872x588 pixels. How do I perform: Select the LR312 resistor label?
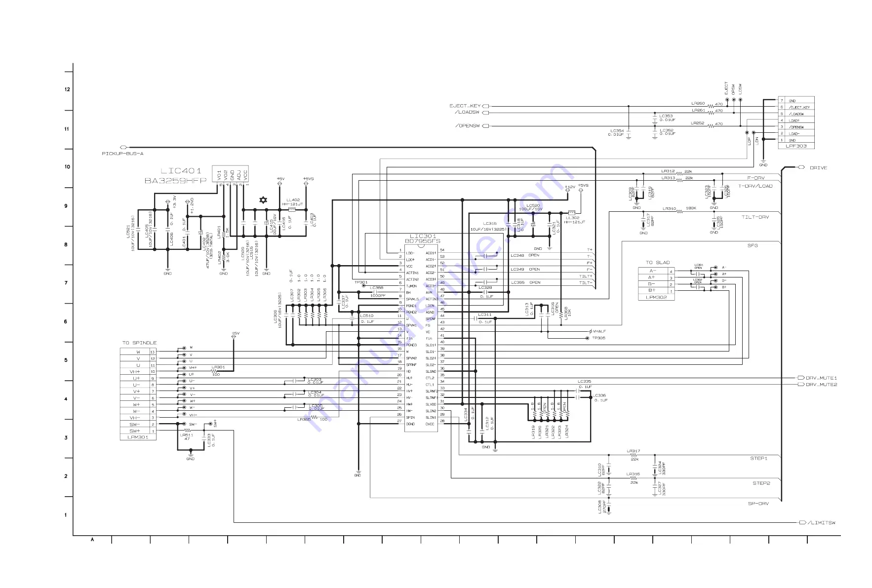668,171
